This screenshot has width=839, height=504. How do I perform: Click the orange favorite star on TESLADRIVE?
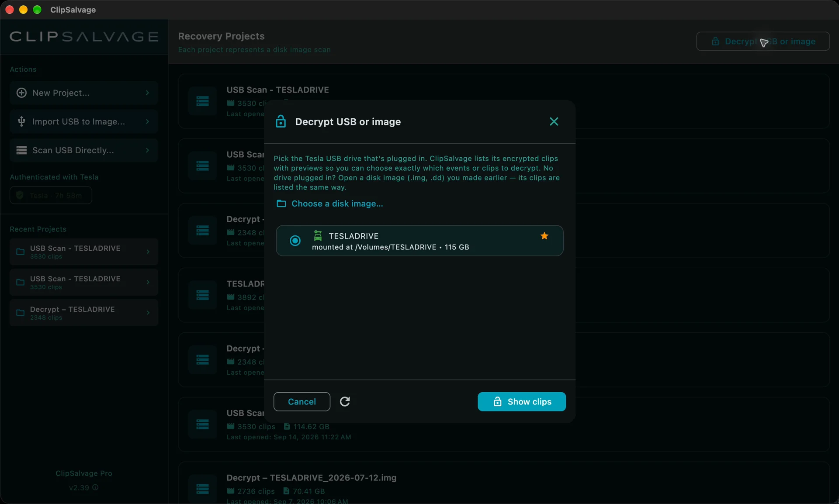click(544, 236)
